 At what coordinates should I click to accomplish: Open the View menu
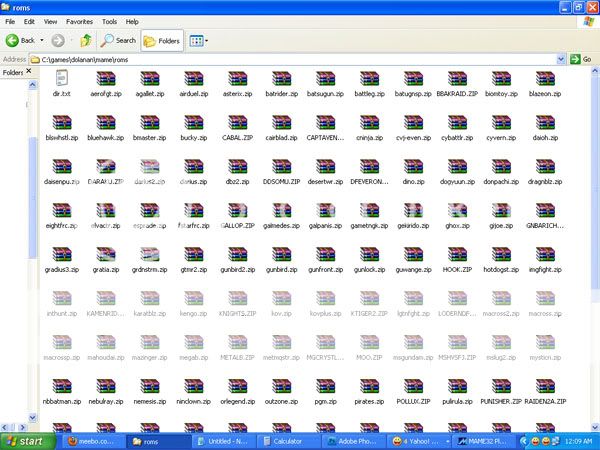(x=50, y=21)
